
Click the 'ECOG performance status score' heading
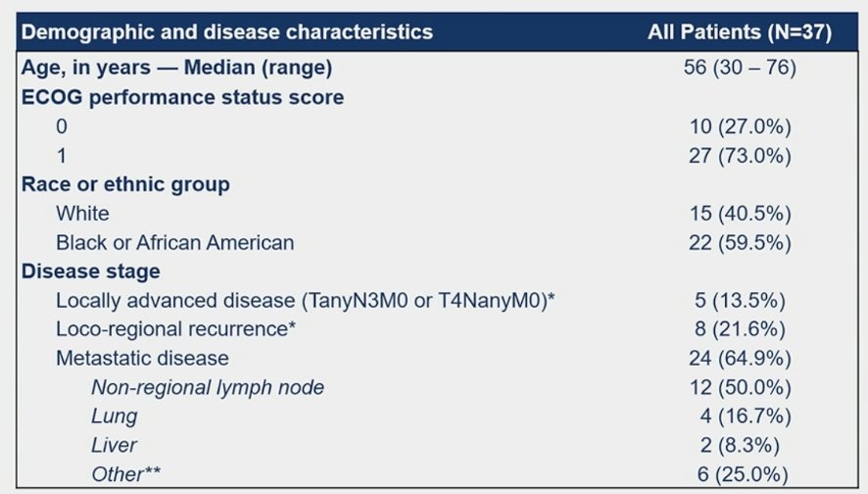click(x=182, y=97)
